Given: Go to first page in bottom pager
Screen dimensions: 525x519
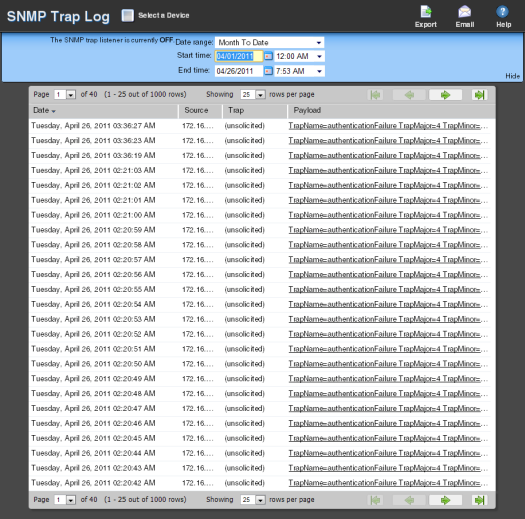Looking at the screenshot, I should (x=376, y=500).
